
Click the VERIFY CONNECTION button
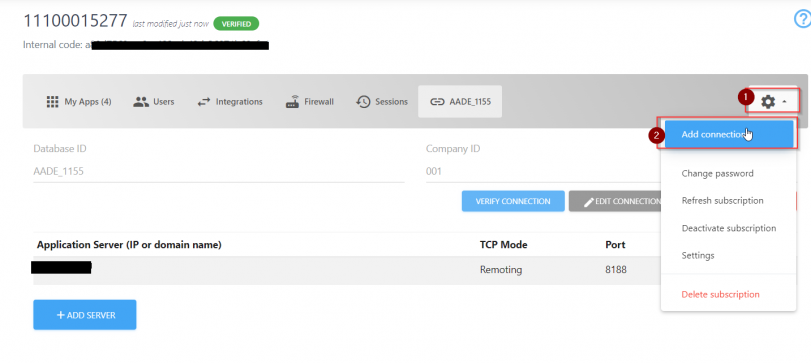pos(513,201)
